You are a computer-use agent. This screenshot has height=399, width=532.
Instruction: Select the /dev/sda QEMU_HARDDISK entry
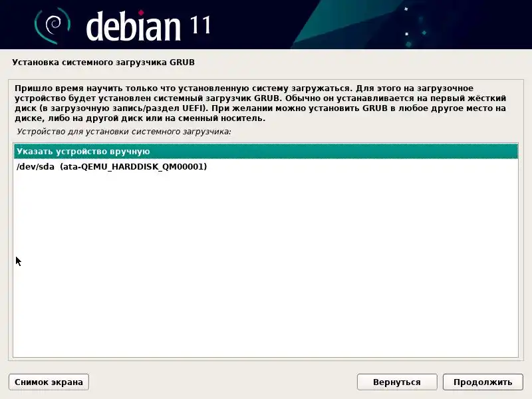265,167
